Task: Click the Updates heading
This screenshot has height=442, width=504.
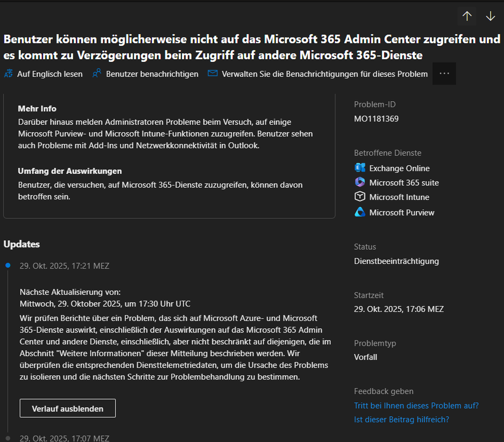Action: pos(22,244)
